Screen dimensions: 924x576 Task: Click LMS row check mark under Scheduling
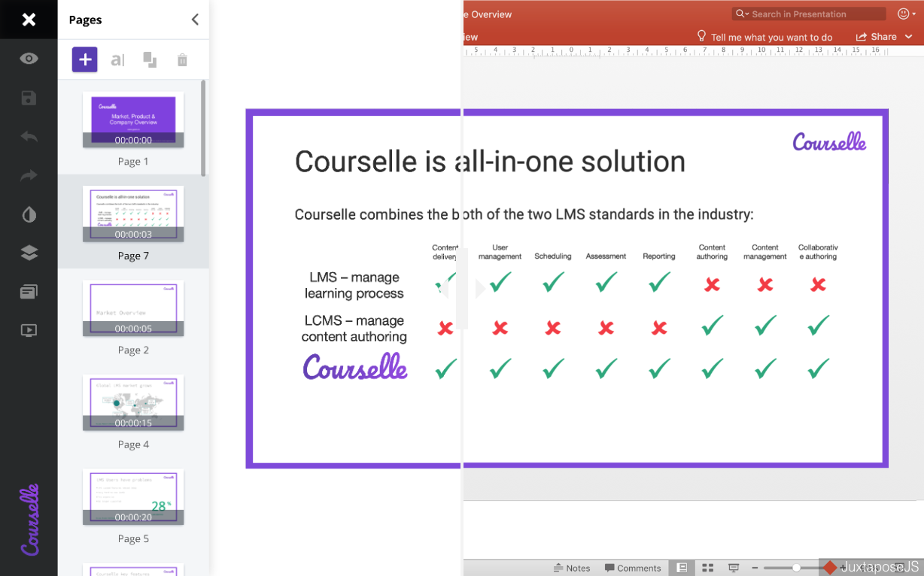(553, 283)
